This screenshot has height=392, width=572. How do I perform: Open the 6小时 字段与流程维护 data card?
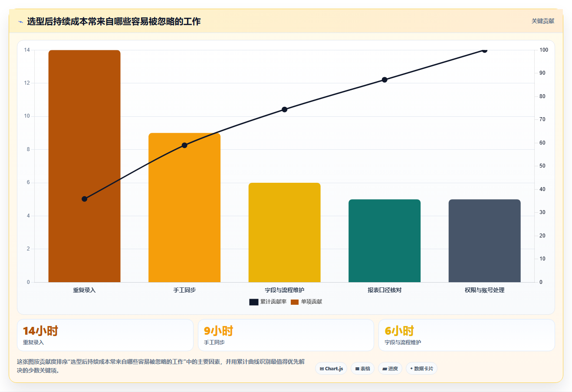tap(467, 335)
